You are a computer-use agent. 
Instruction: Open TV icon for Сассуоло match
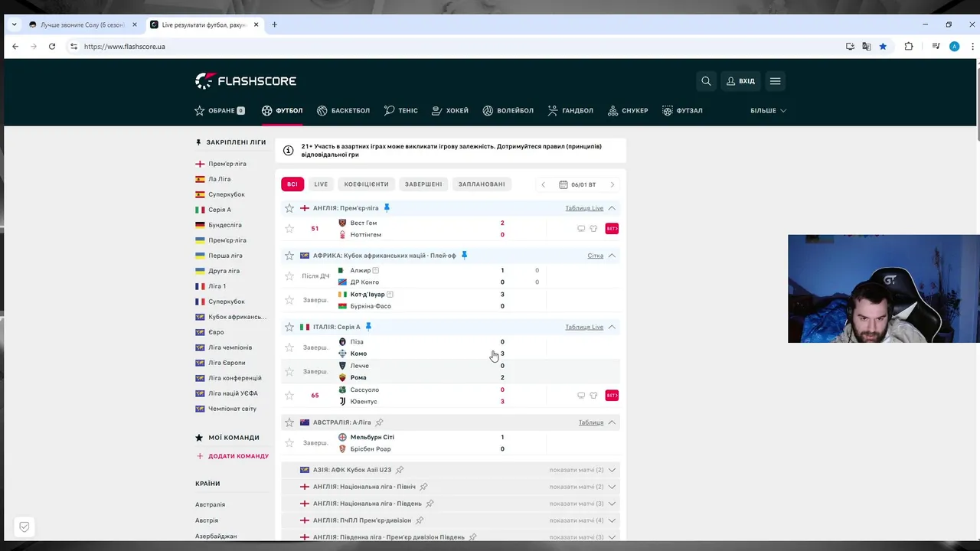(x=581, y=395)
